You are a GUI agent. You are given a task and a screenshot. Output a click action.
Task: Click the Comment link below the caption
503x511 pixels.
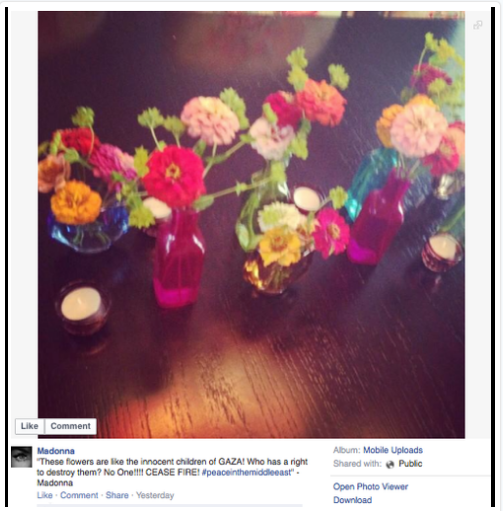pos(79,495)
